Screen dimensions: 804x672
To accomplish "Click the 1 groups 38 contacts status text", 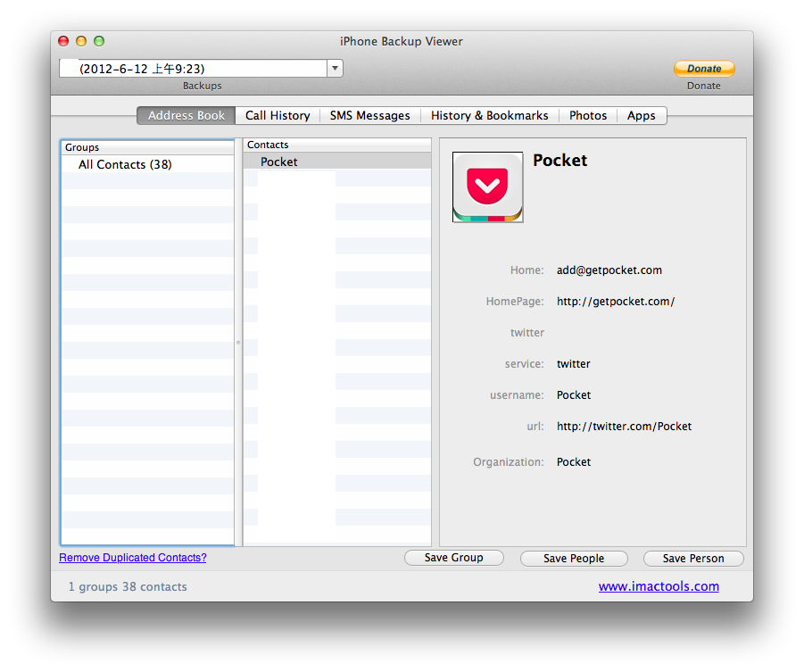I will pos(128,587).
